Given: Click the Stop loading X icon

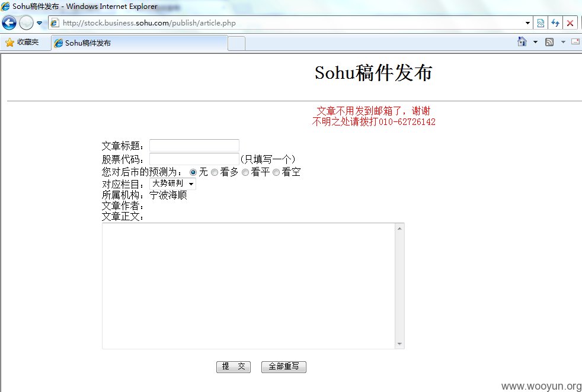Looking at the screenshot, I should coord(570,23).
